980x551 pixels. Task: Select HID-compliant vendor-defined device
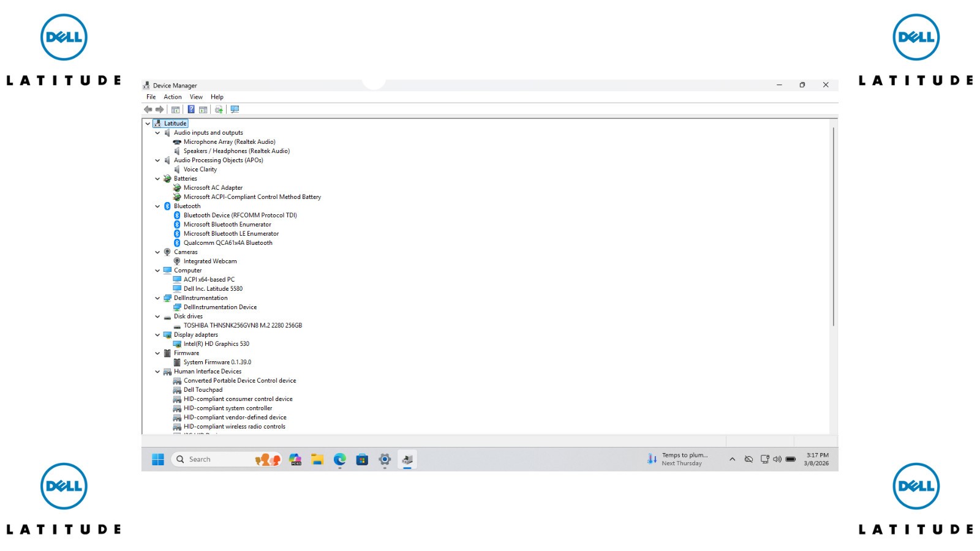click(235, 418)
